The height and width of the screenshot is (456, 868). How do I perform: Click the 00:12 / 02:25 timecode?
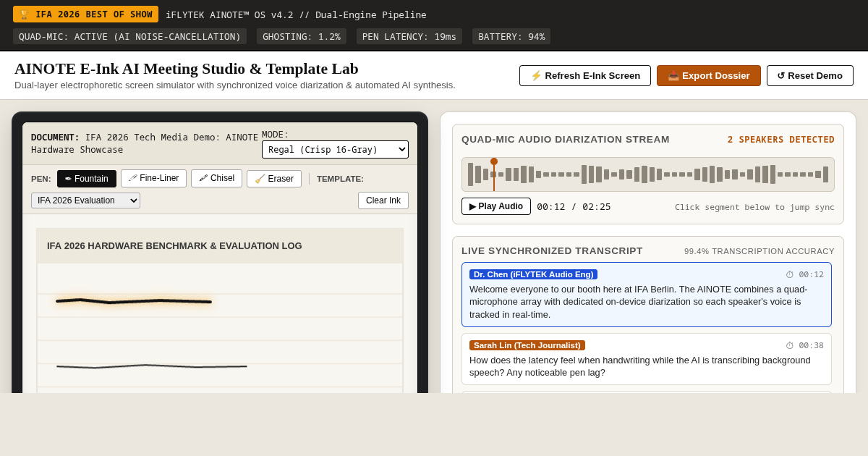pos(574,206)
